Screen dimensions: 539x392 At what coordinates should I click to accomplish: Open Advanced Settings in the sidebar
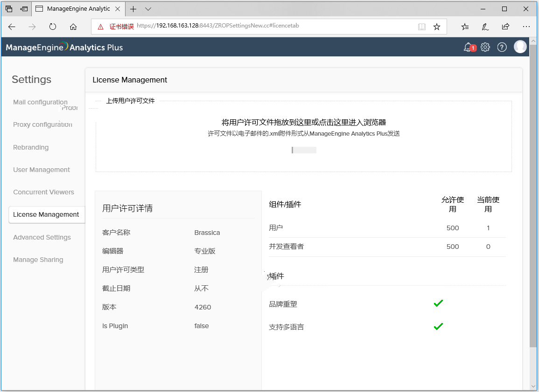(42, 237)
